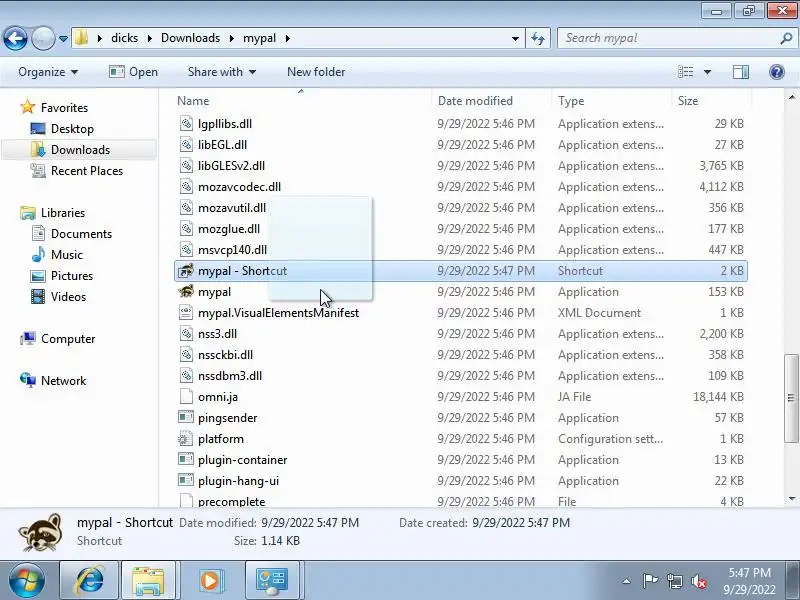Open the Music library
This screenshot has width=800, height=600.
(x=66, y=255)
